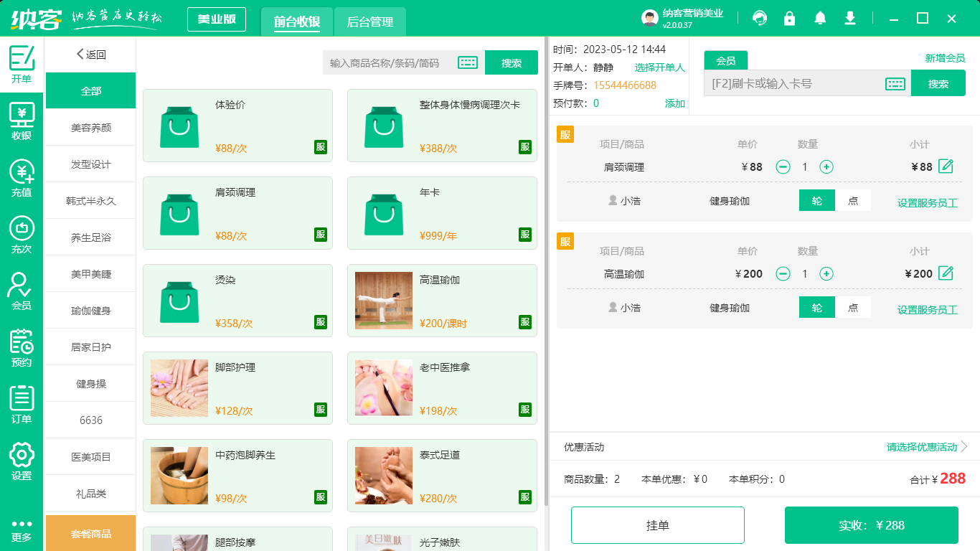
Task: Click the 挂单 hold order button
Action: pos(657,524)
